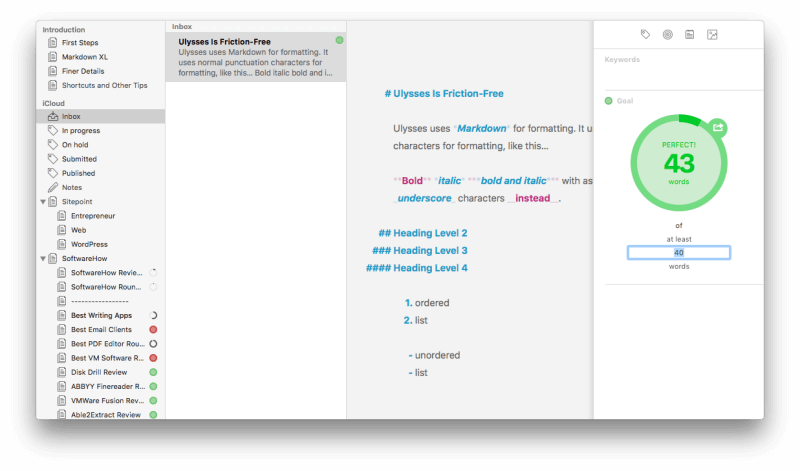
Task: Select the Ulysses Is Friction-Free sheet
Action: tap(256, 57)
